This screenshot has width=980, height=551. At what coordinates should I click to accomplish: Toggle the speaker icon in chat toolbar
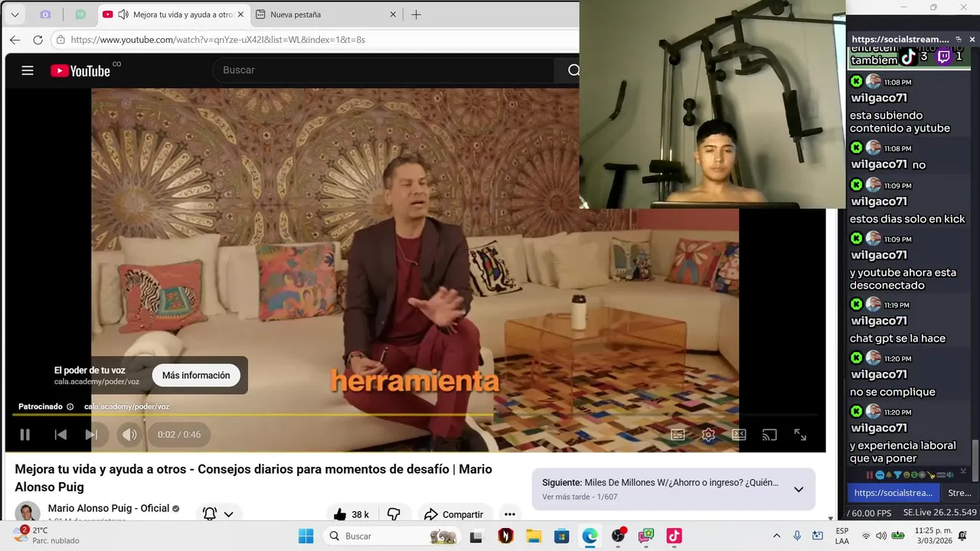click(950, 475)
